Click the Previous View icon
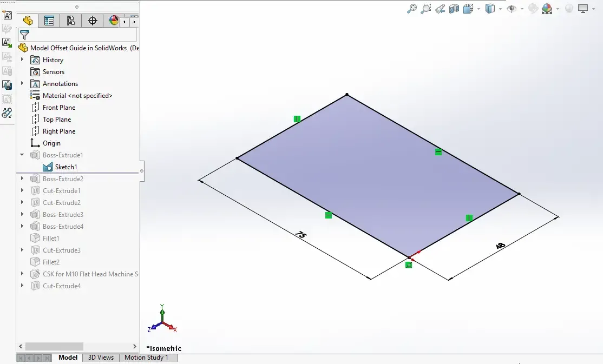Image resolution: width=603 pixels, height=364 pixels. (x=440, y=9)
